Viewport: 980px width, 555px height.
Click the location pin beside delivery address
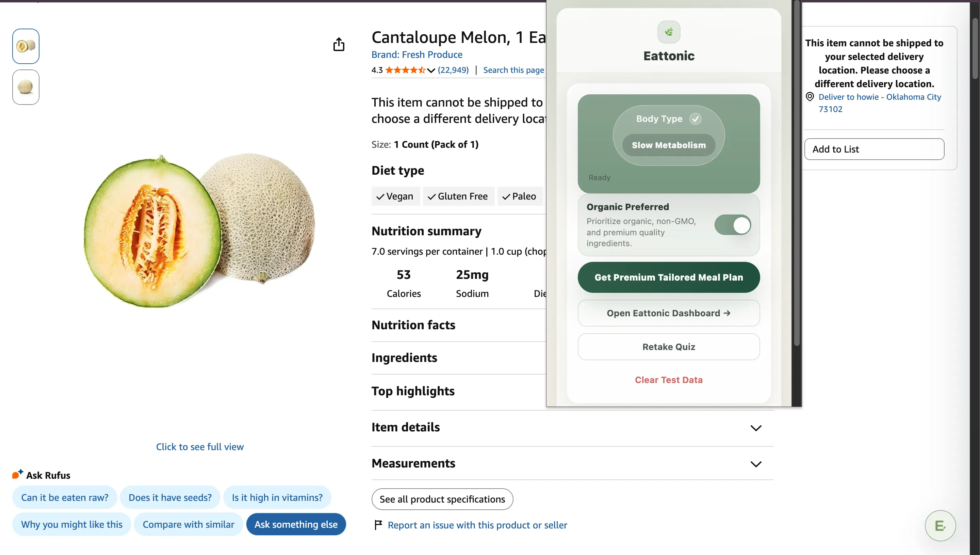(810, 96)
